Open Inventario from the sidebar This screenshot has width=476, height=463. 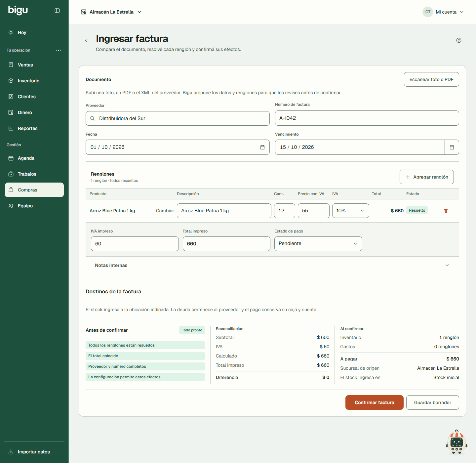pyautogui.click(x=34, y=81)
